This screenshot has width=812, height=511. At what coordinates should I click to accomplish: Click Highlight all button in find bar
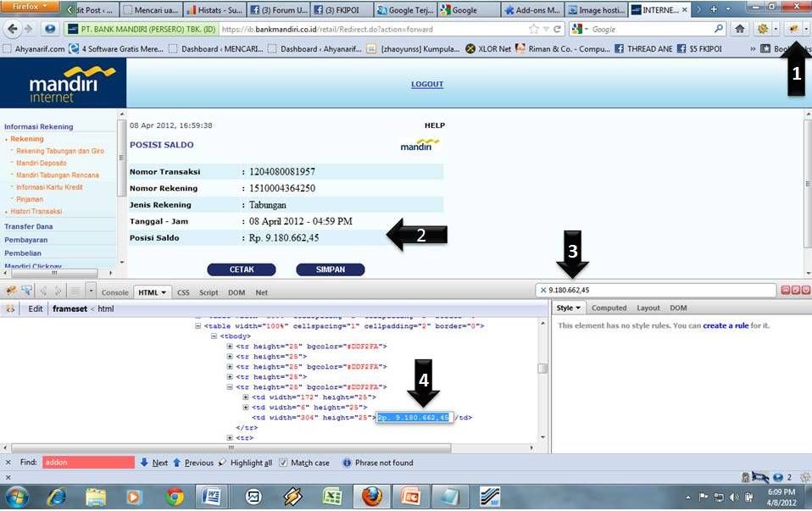[246, 463]
